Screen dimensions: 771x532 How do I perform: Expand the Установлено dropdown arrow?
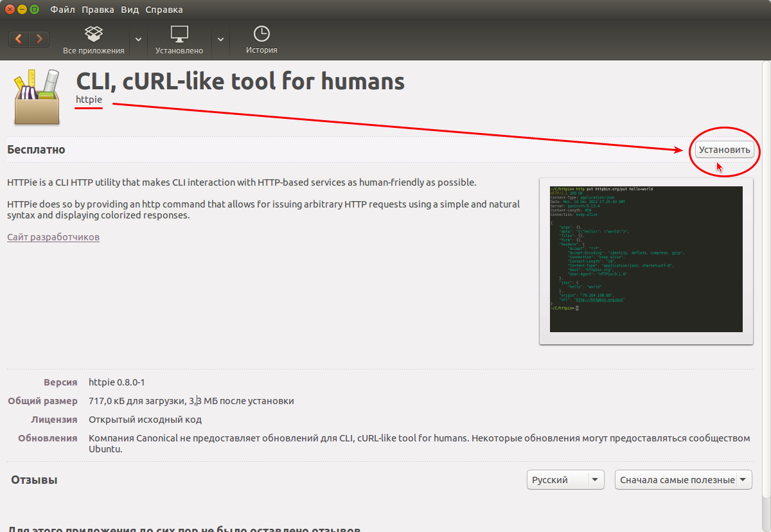tap(220, 39)
